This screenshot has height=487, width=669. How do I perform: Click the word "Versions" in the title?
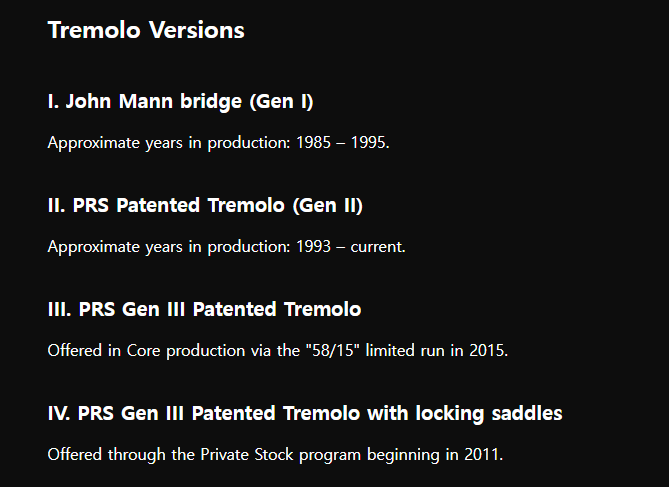197,30
